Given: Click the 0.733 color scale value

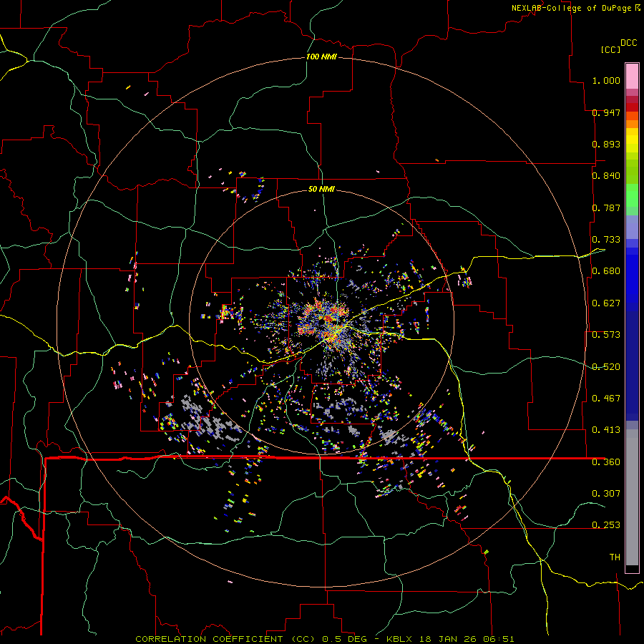Looking at the screenshot, I should tap(606, 240).
